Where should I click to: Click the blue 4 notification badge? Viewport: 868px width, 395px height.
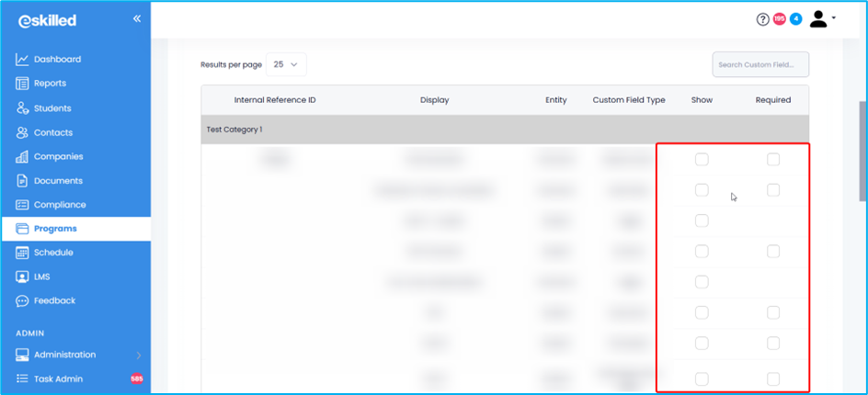795,19
